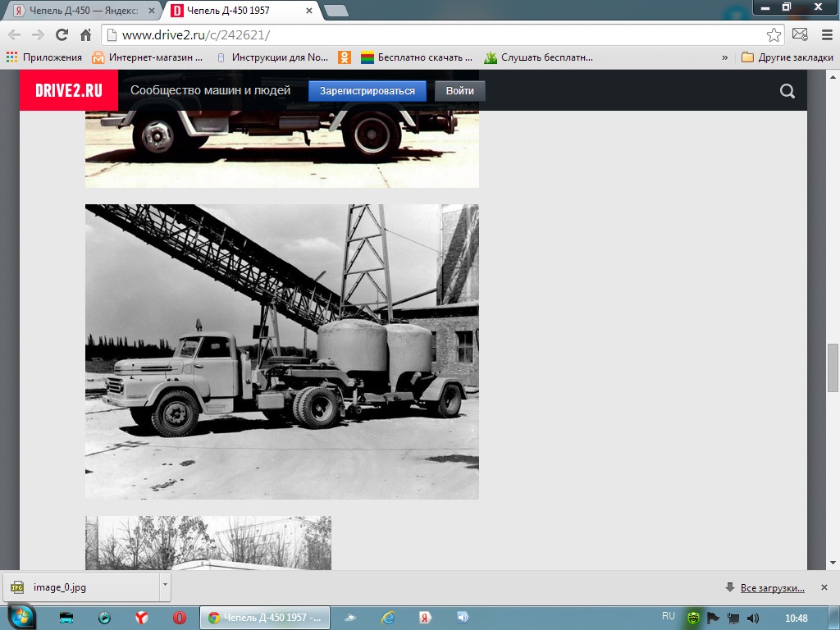Open the Odnoklassniki bookmark icon
The width and height of the screenshot is (840, 630).
point(345,57)
